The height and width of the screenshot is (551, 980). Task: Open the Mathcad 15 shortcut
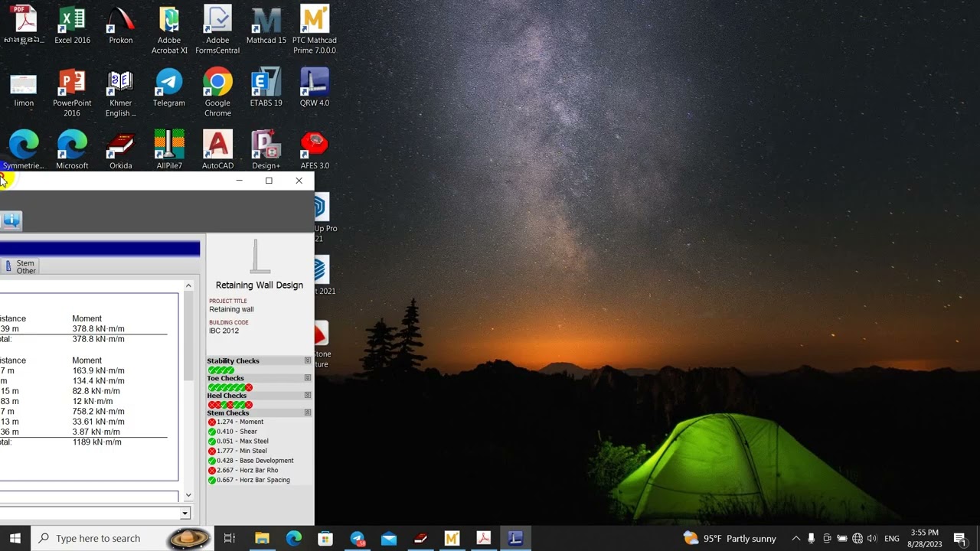tap(266, 25)
